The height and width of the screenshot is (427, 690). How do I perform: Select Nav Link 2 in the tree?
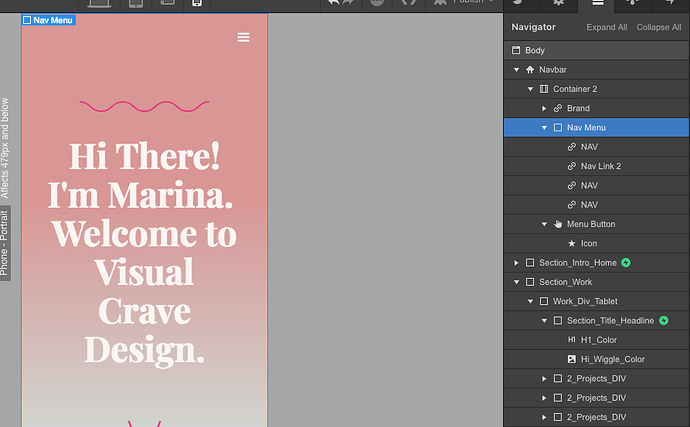pos(601,166)
